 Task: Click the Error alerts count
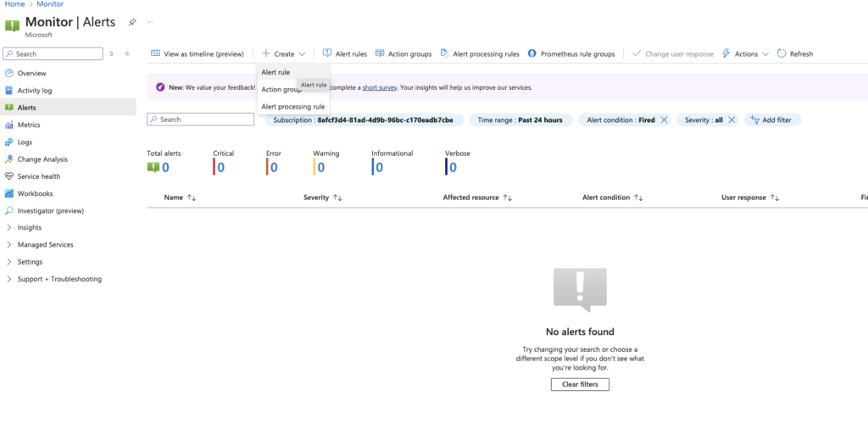pos(274,167)
